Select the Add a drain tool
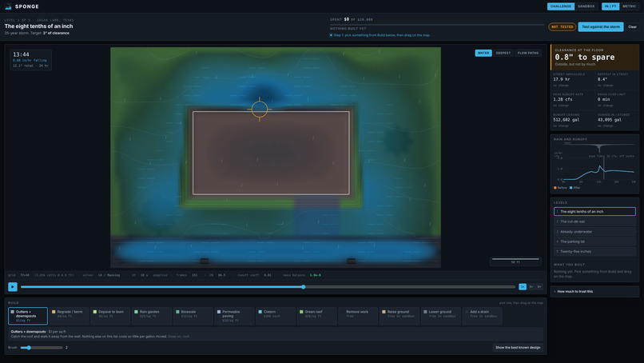Viewport: 644px width, 363px height. (482, 316)
